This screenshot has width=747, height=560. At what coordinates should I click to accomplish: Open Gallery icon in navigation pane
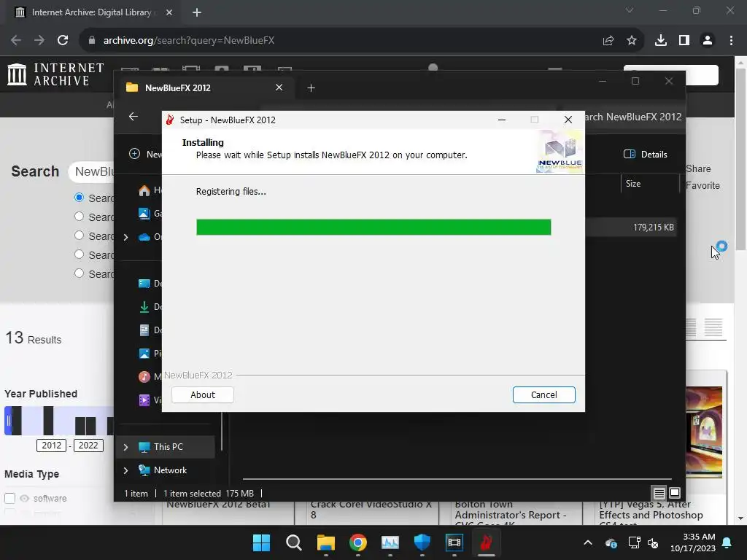pos(144,214)
